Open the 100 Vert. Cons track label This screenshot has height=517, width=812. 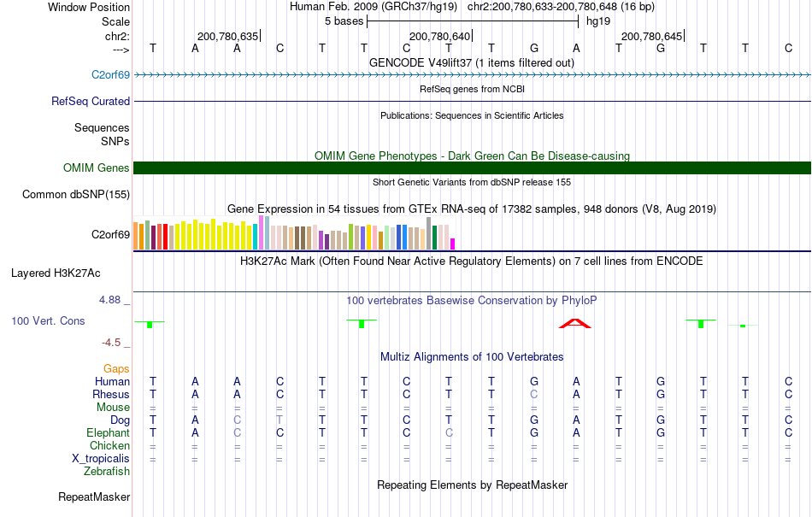[48, 320]
